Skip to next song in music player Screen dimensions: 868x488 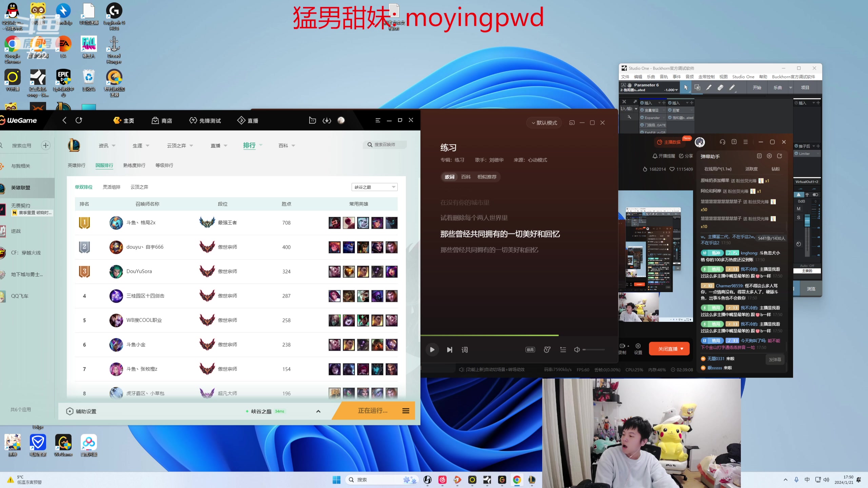click(450, 350)
